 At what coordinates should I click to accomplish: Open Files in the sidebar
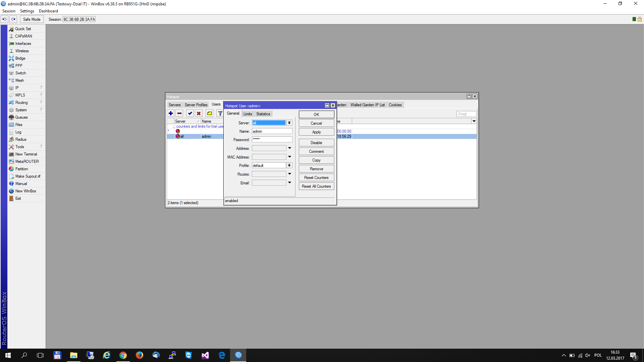coord(26,125)
